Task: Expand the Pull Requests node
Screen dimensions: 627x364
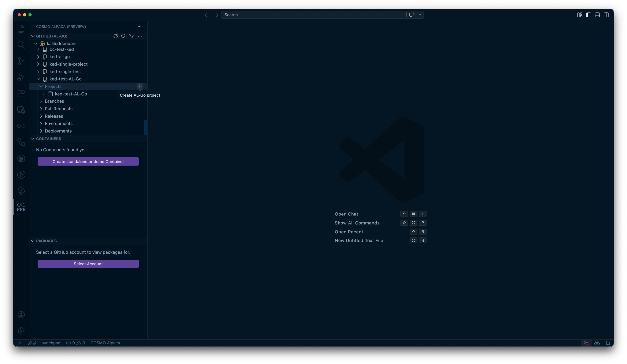Action: pyautogui.click(x=41, y=109)
